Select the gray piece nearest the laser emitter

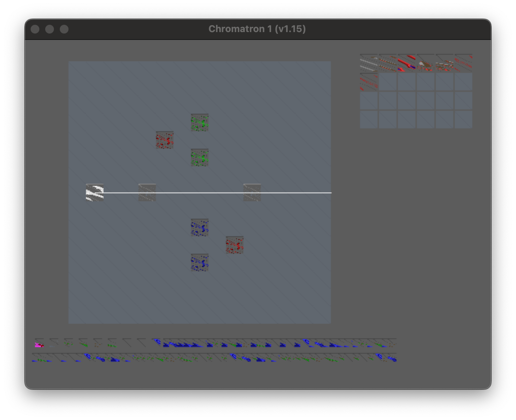147,192
